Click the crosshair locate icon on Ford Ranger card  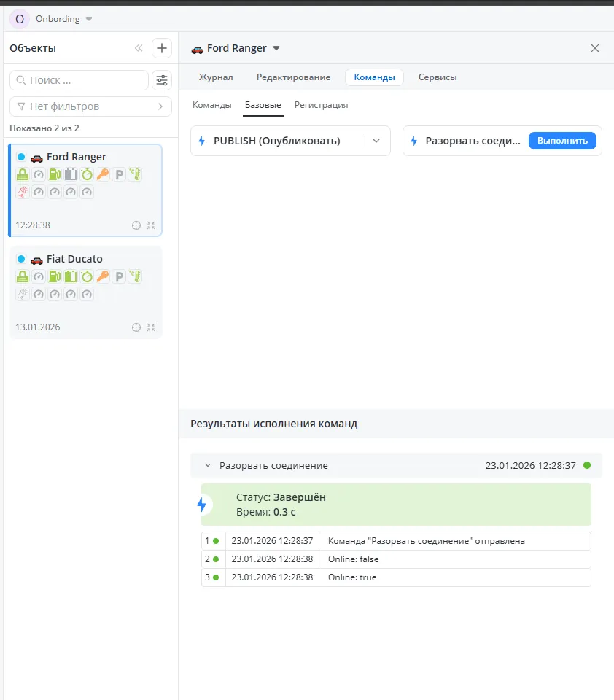pos(136,225)
